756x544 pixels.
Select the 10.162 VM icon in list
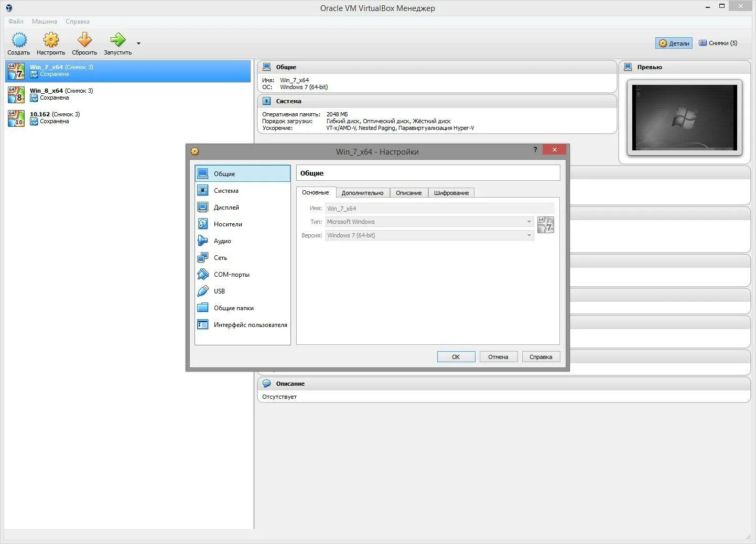(x=16, y=118)
